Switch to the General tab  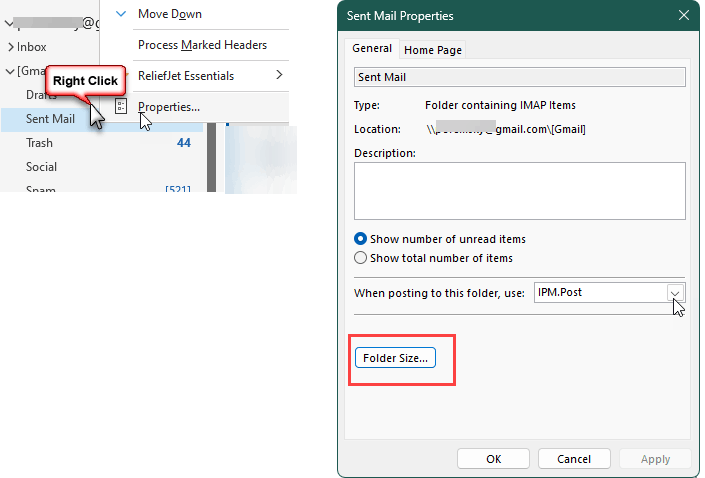(372, 49)
